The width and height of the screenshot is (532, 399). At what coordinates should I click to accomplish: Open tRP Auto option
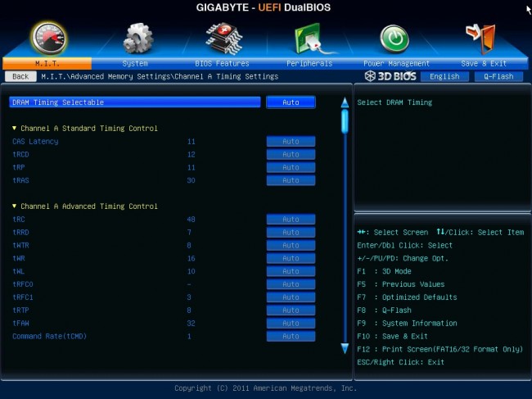click(291, 167)
